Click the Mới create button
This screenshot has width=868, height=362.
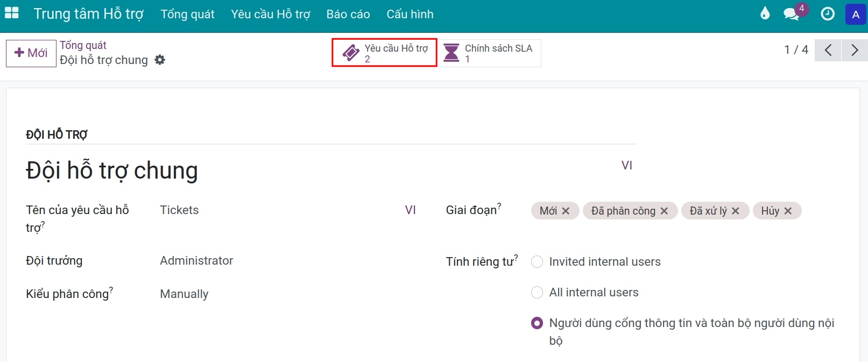click(x=31, y=53)
